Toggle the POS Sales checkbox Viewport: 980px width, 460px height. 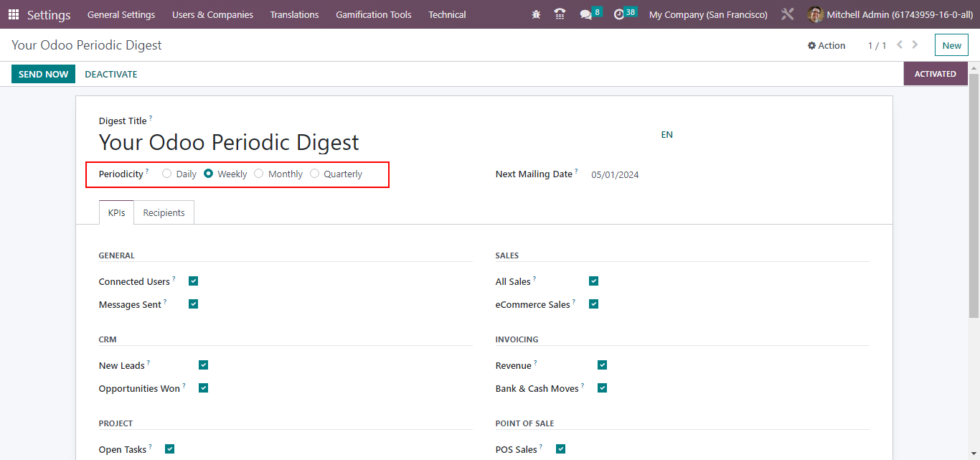click(560, 449)
